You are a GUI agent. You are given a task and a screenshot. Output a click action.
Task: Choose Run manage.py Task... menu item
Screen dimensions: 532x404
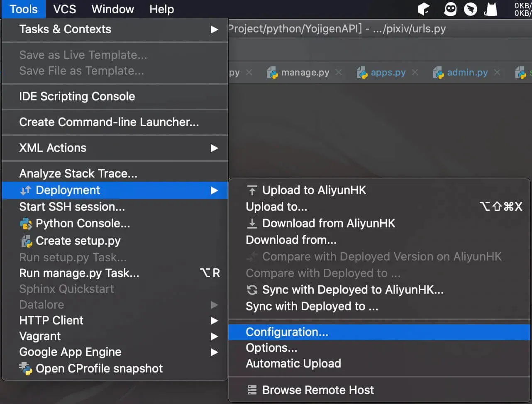(79, 273)
